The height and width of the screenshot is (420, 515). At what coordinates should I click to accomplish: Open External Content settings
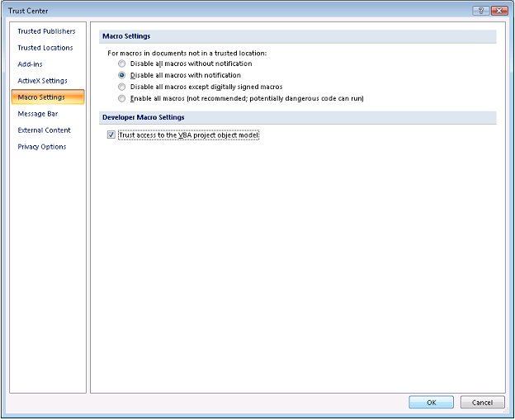point(44,130)
